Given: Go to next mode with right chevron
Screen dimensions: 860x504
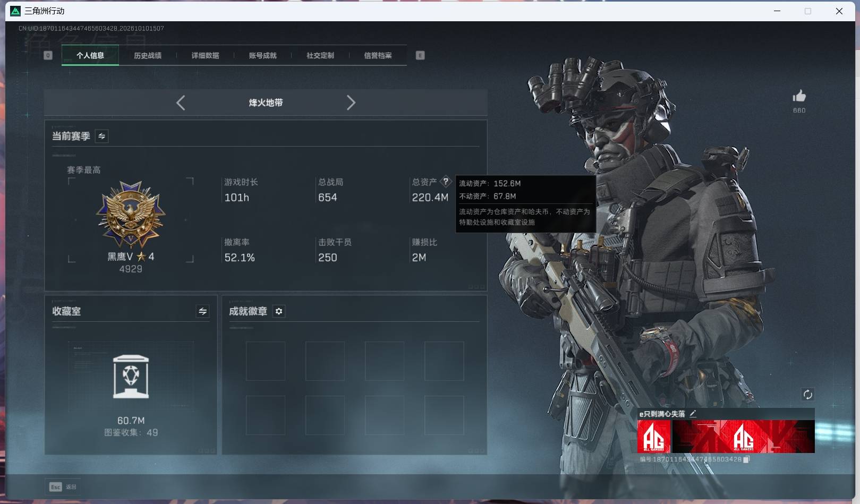Looking at the screenshot, I should pos(351,102).
